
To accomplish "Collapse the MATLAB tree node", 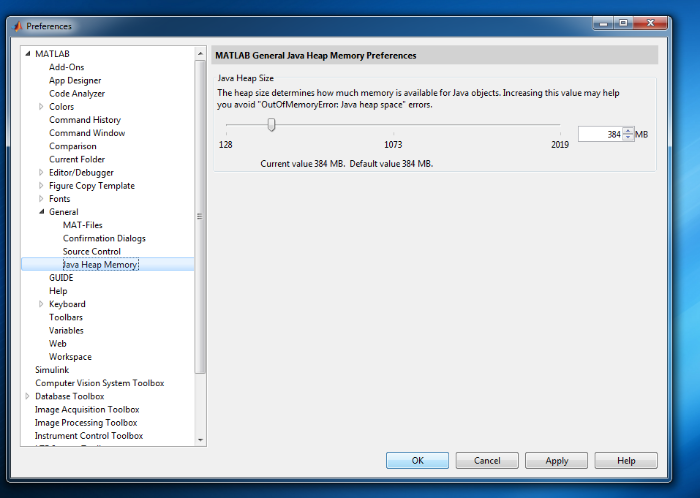I will (x=28, y=54).
